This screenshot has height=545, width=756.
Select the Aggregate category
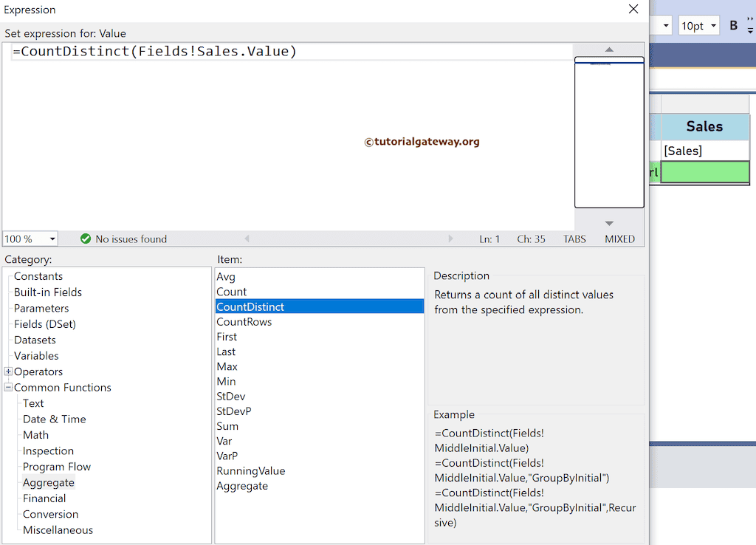click(48, 482)
